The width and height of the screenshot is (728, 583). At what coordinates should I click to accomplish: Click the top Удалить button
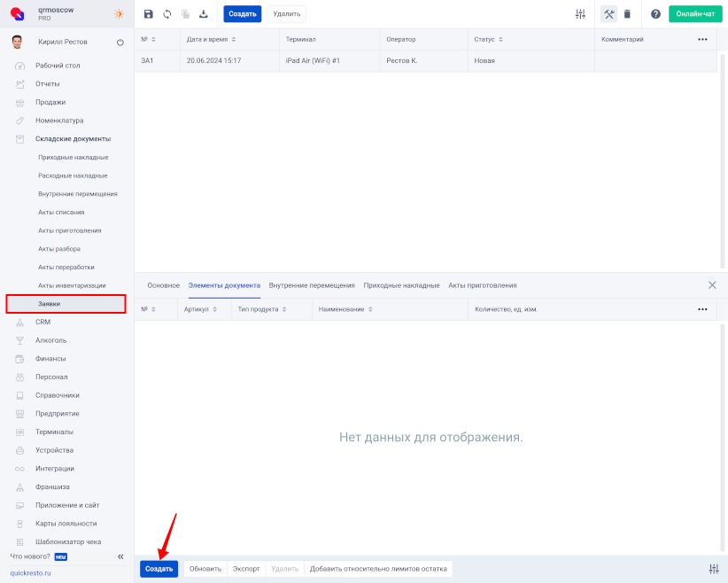(286, 14)
